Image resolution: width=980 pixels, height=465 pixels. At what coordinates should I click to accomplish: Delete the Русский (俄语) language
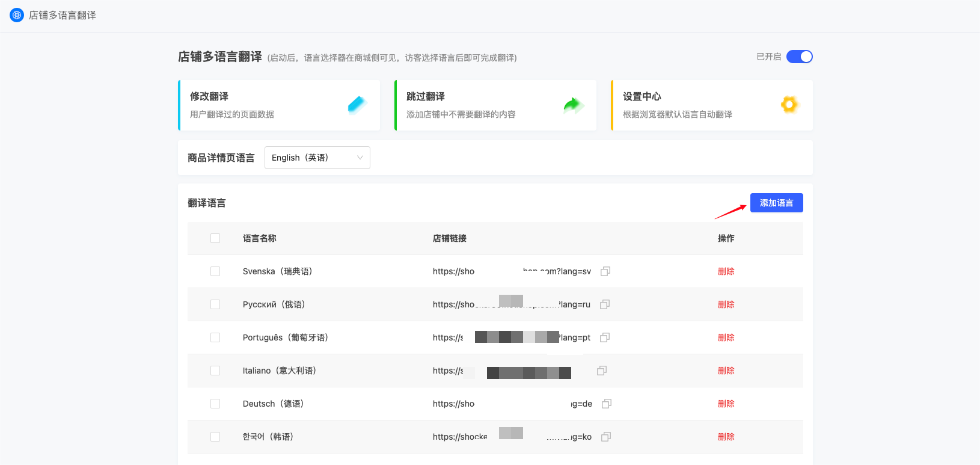[x=726, y=304]
